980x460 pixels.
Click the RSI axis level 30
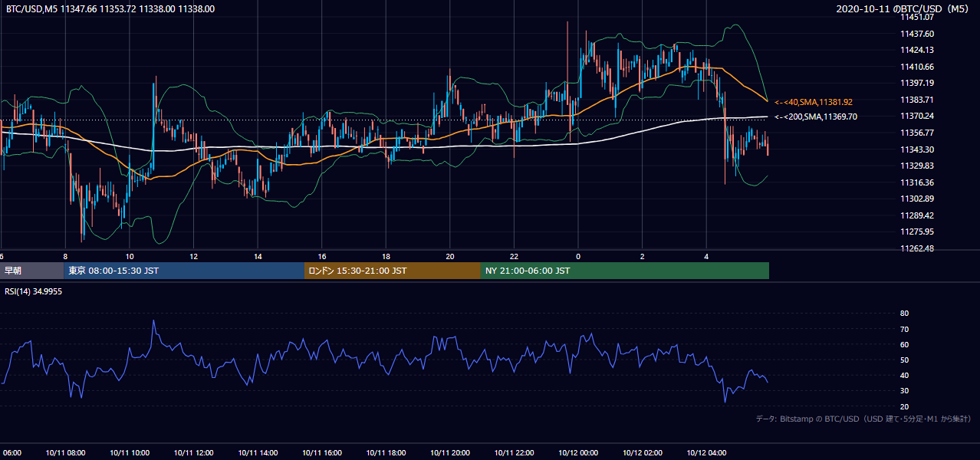[904, 391]
